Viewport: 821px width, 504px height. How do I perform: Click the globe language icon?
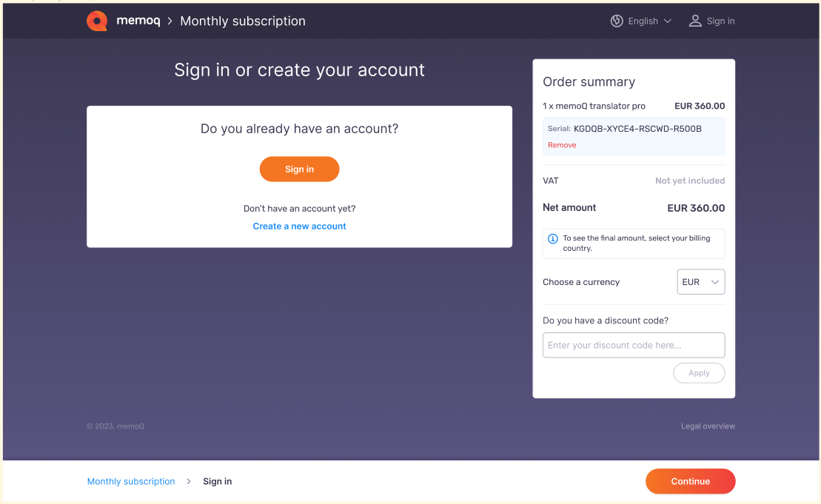[x=617, y=21]
